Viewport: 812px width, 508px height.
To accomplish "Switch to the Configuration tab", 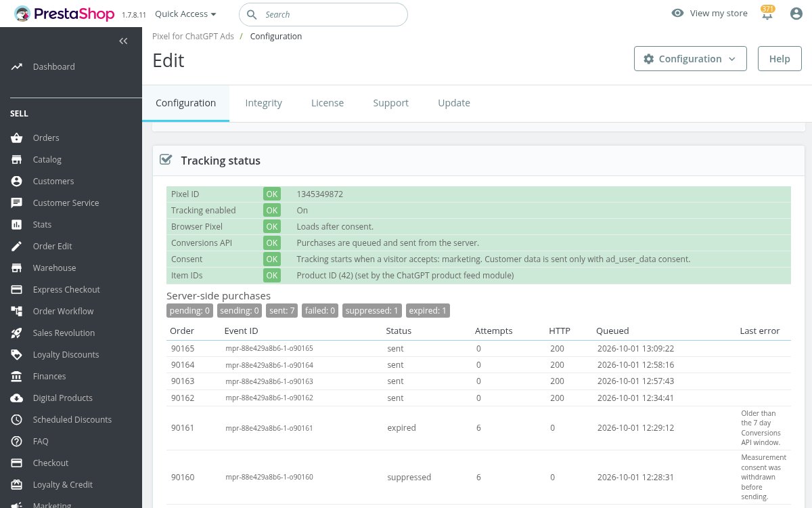I will [x=185, y=103].
